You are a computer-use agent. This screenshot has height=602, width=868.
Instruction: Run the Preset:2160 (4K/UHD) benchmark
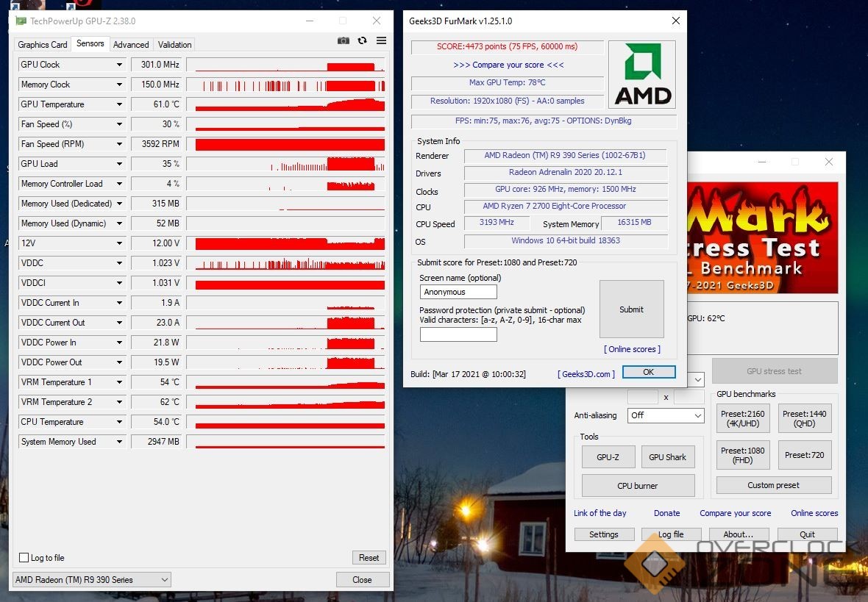(743, 418)
